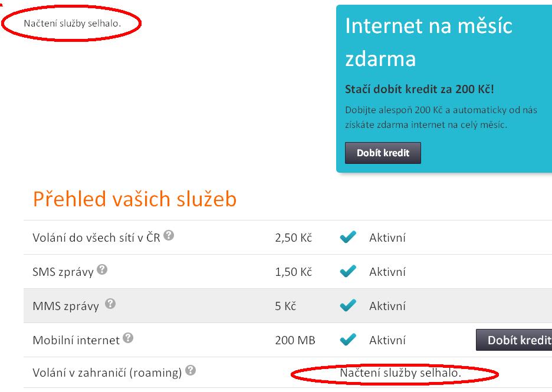The height and width of the screenshot is (392, 552).
Task: Click the active checkmark for SMS zprávy
Action: click(349, 272)
